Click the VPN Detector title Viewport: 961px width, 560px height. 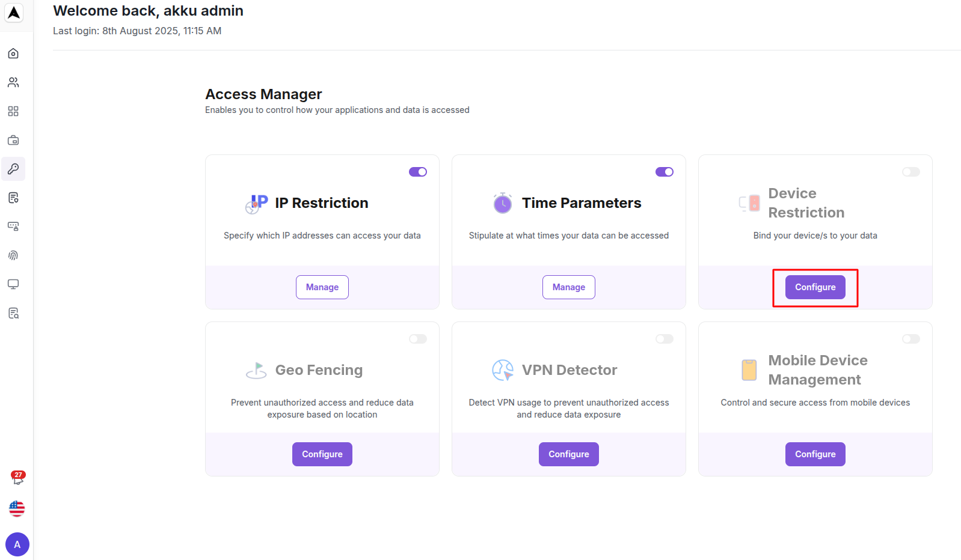[x=570, y=370]
